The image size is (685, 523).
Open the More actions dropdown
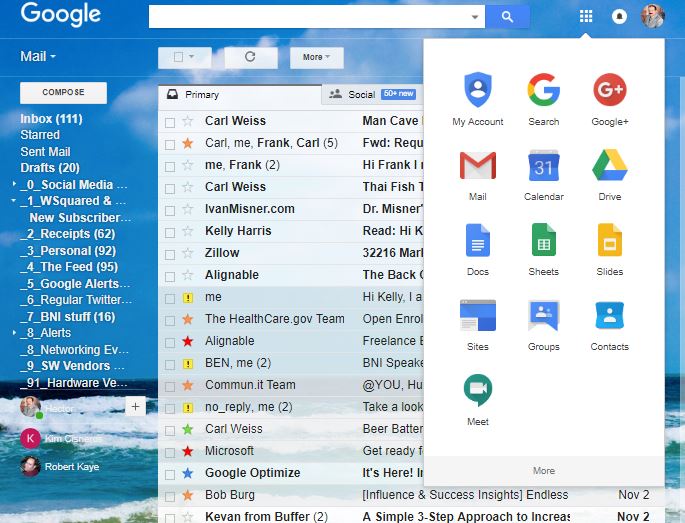[317, 57]
